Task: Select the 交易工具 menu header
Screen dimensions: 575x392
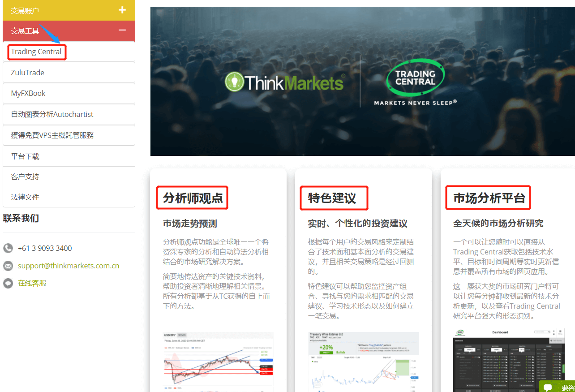Action: 69,30
